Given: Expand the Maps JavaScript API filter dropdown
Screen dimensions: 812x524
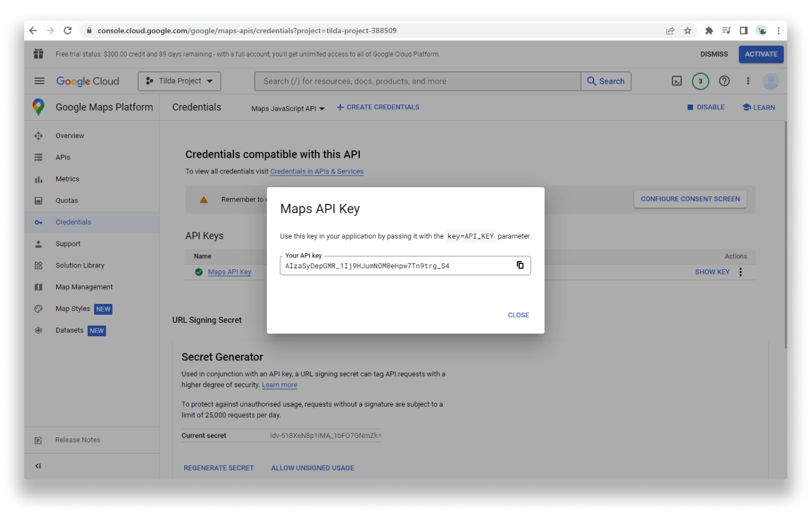Looking at the screenshot, I should (288, 109).
